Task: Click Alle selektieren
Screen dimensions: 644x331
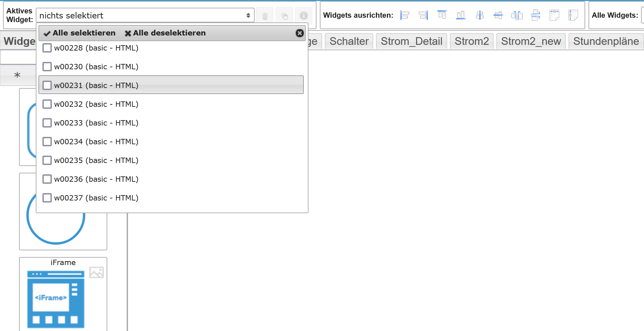Action: click(80, 33)
